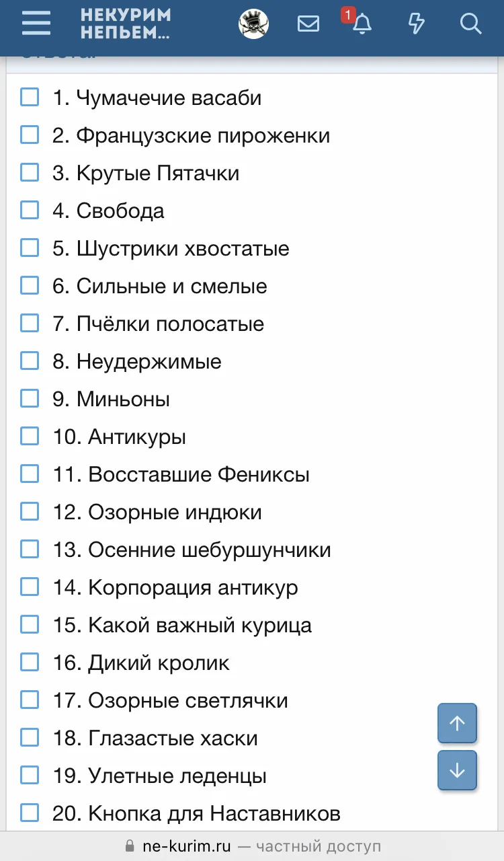This screenshot has height=861, width=504.
Task: Tap the lightning quick-navigation icon
Action: click(417, 24)
